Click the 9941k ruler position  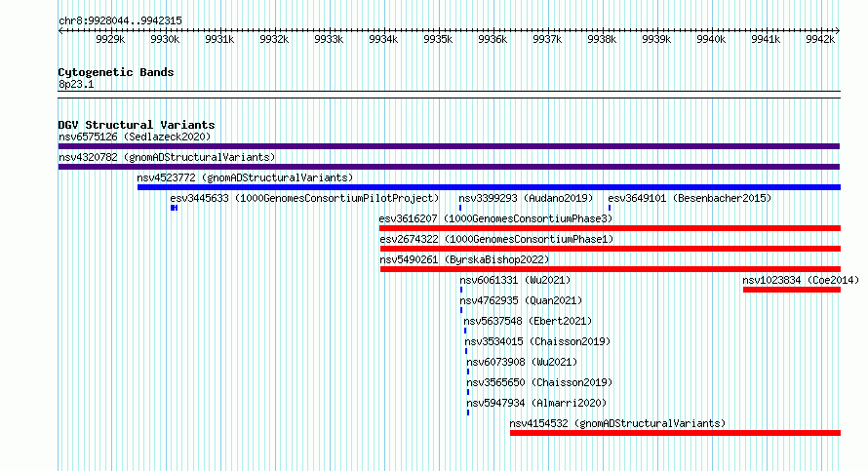click(x=766, y=39)
